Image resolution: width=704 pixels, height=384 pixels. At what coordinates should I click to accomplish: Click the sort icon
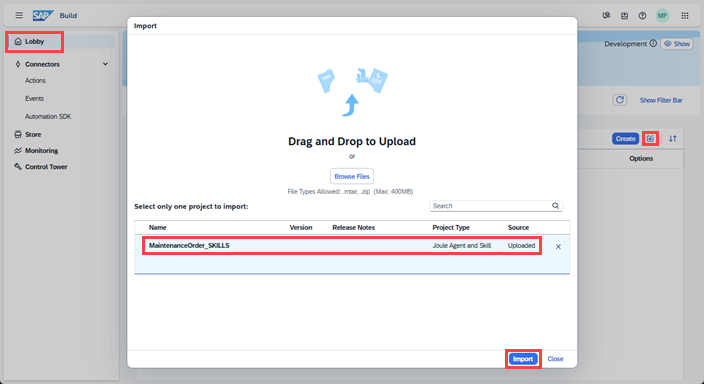click(673, 138)
